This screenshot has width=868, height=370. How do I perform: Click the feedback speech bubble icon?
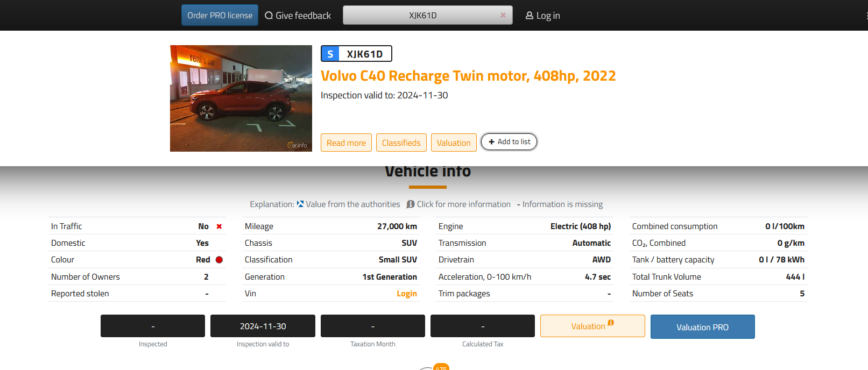(269, 16)
